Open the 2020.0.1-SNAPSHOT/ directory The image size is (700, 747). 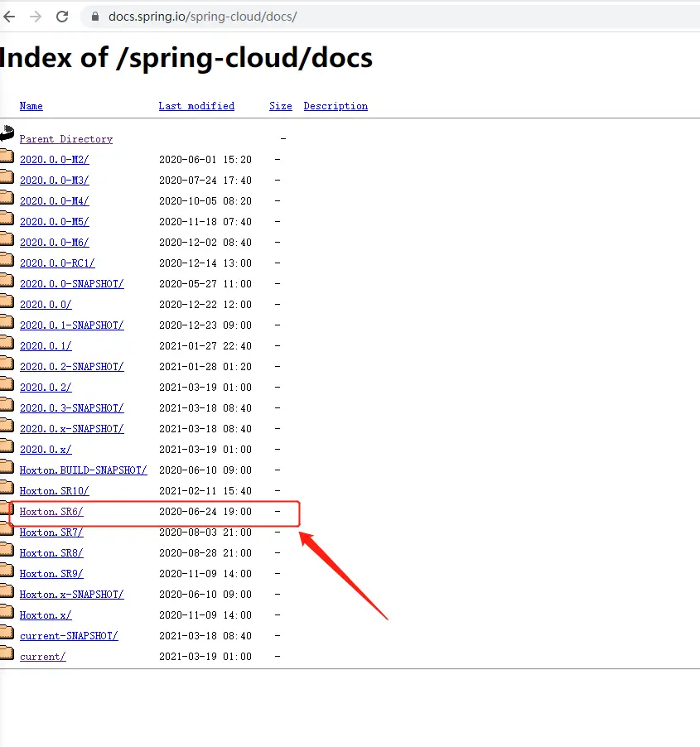[72, 325]
